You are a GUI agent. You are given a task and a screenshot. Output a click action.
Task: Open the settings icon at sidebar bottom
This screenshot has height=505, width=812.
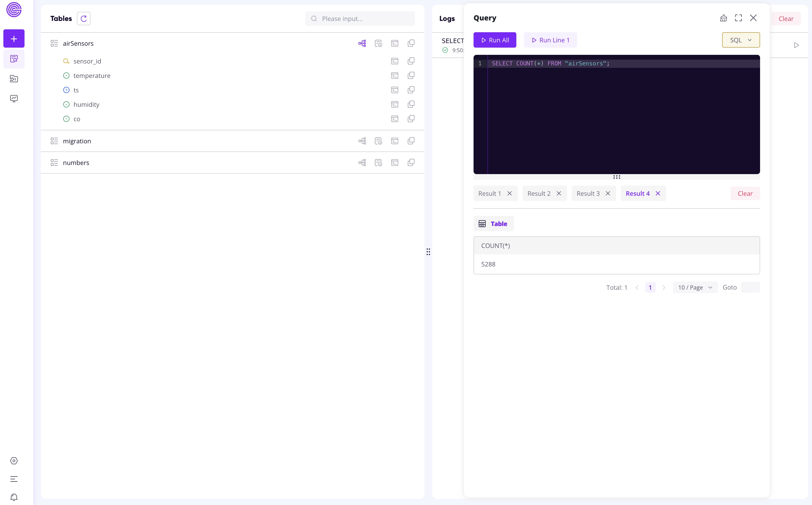coord(14,461)
